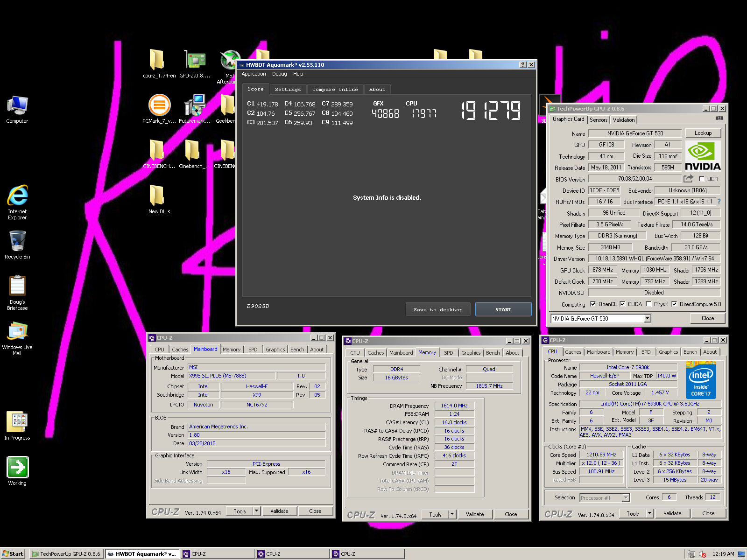Viewport: 747px width, 560px height.
Task: Switch to Aquamark Settings tab
Action: pos(288,89)
